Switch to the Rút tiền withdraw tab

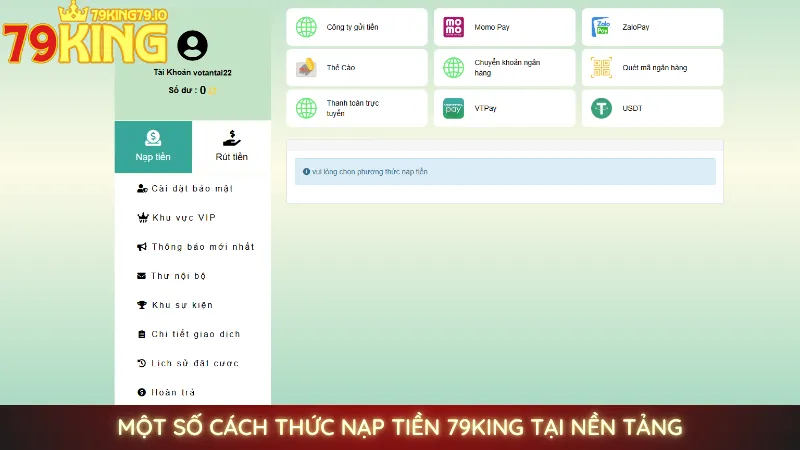coord(232,147)
